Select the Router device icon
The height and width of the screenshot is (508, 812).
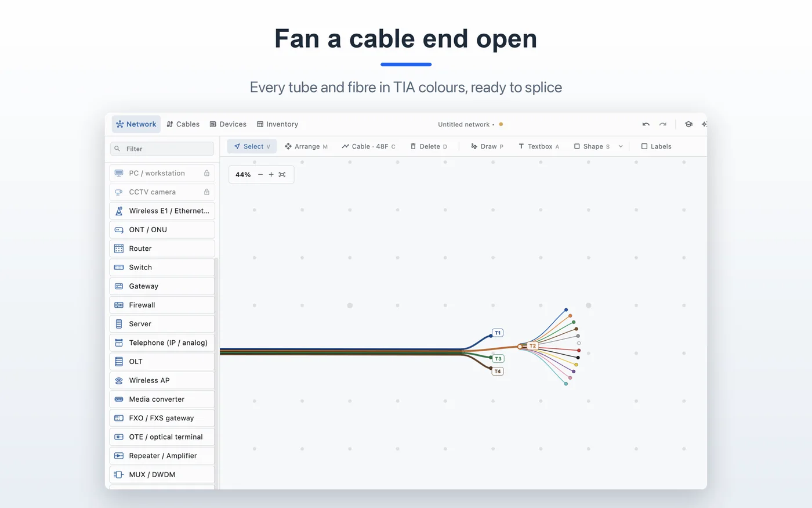coord(119,248)
